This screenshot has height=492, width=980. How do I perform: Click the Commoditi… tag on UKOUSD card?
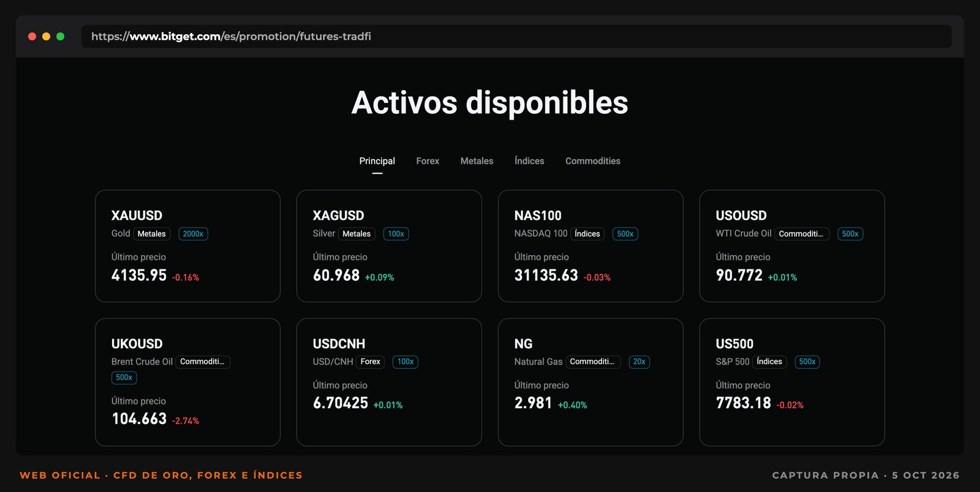coord(203,362)
